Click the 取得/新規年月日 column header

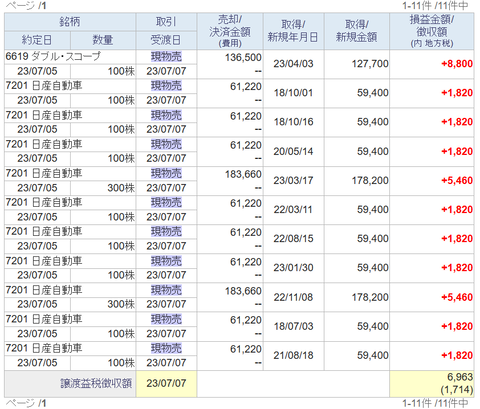click(x=293, y=31)
